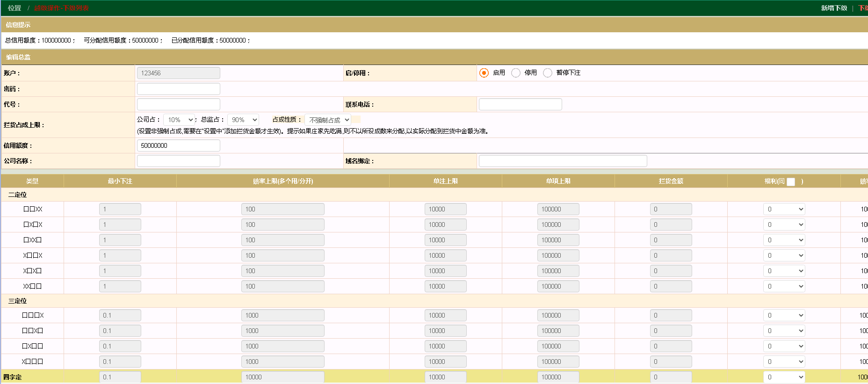Click 拦货金额 field in X□□□ row

coord(671,362)
